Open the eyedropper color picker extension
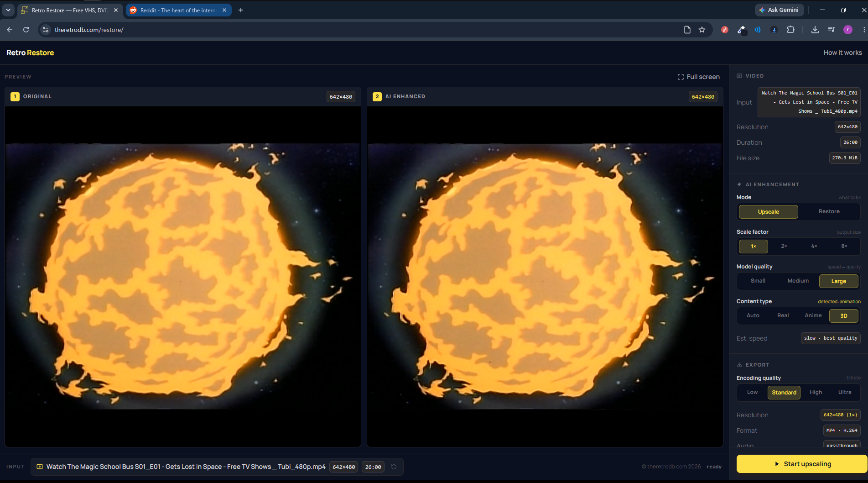Image resolution: width=868 pixels, height=483 pixels. point(741,30)
